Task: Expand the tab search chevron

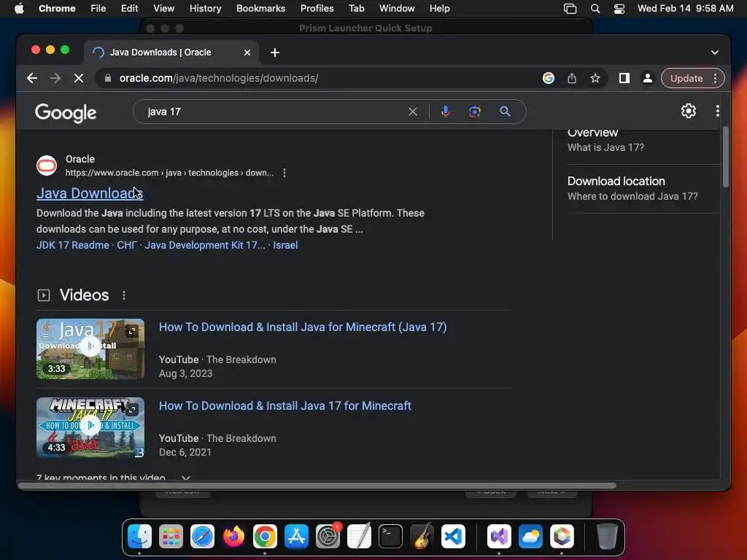Action: tap(715, 52)
